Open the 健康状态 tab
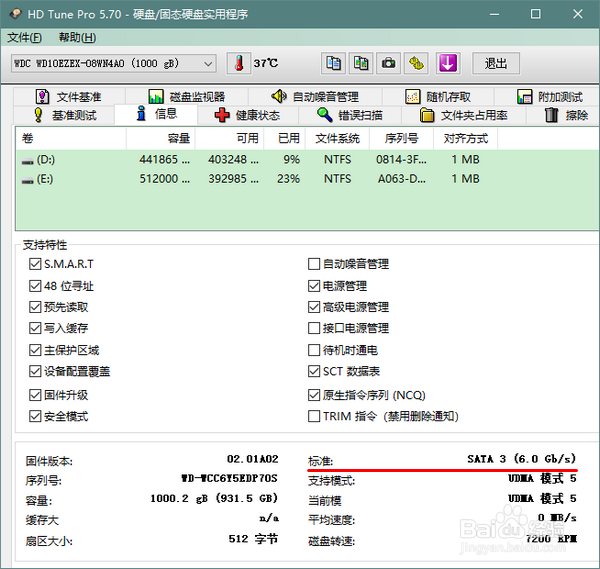 tap(248, 115)
